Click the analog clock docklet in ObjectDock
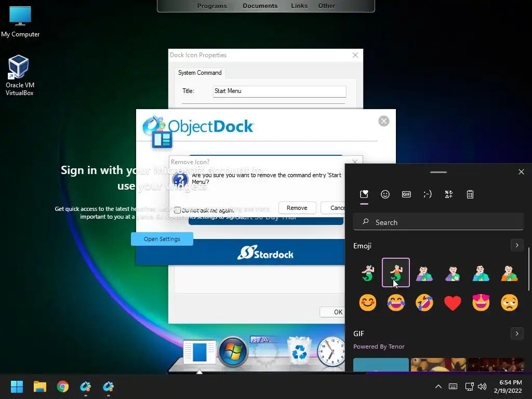The height and width of the screenshot is (399, 532). pyautogui.click(x=330, y=352)
